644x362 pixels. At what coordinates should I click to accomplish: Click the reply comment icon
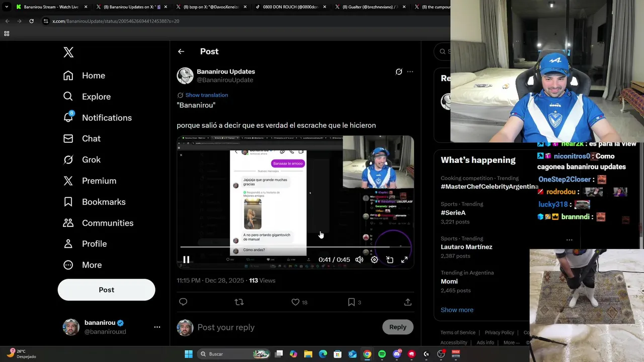pos(183,302)
